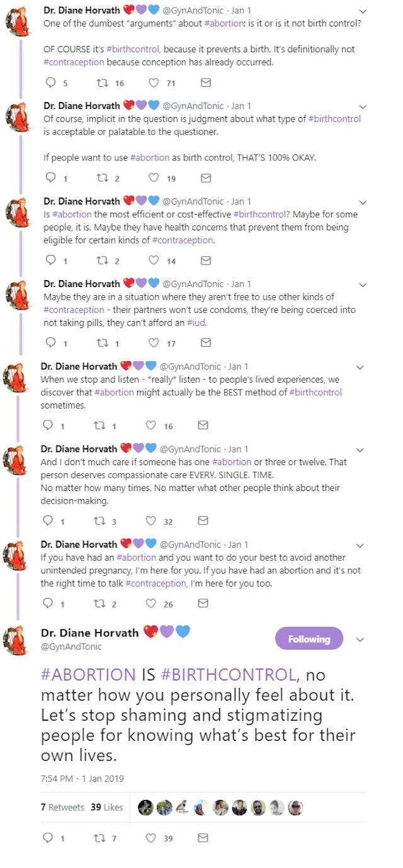Open the 7:54 PM - 1 Jan 2019 timestamp

[x=82, y=779]
